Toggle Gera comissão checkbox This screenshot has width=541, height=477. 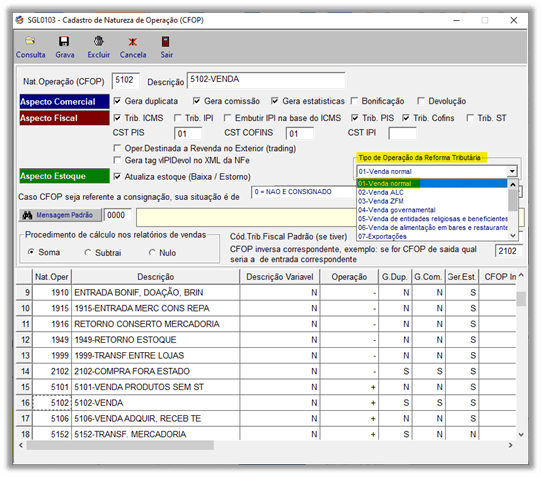coord(197,101)
